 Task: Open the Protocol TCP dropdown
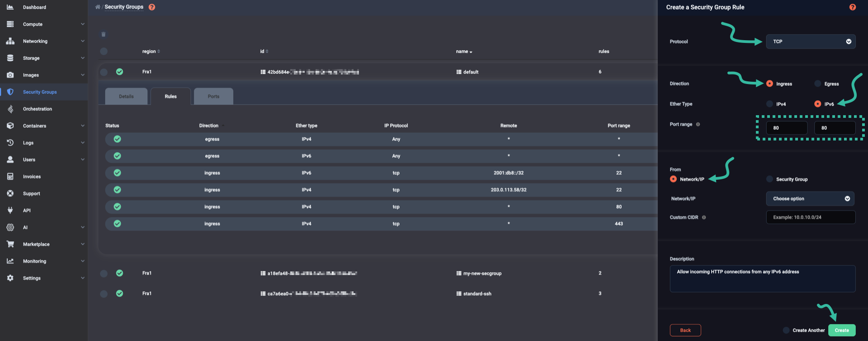pos(811,42)
